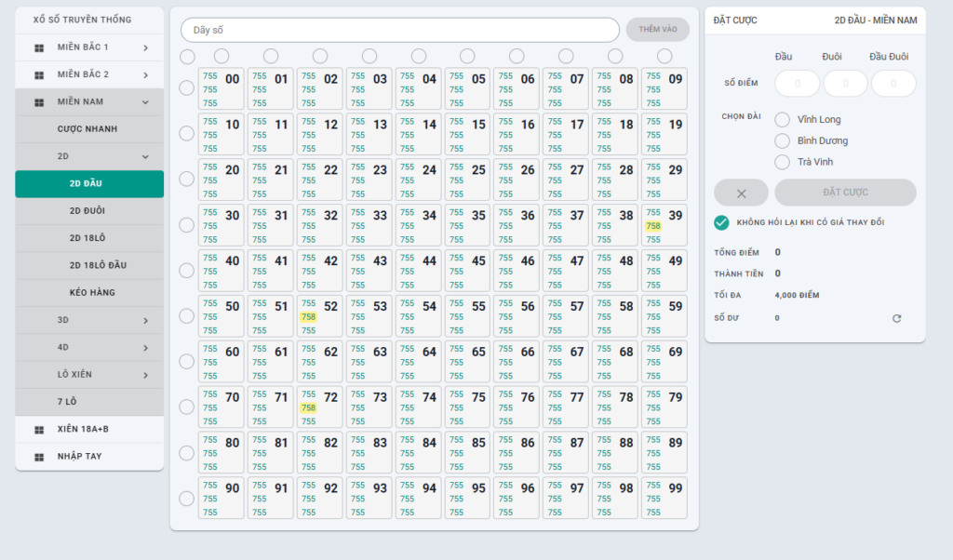The height and width of the screenshot is (560, 953).
Task: Expand the Miền Bắc 1 chevron
Action: point(146,47)
